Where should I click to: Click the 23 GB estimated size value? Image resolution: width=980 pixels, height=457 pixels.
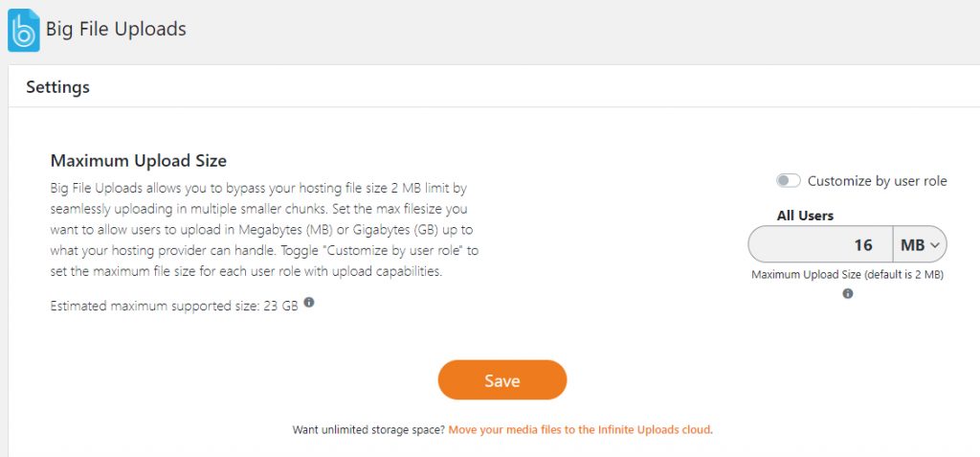284,306
